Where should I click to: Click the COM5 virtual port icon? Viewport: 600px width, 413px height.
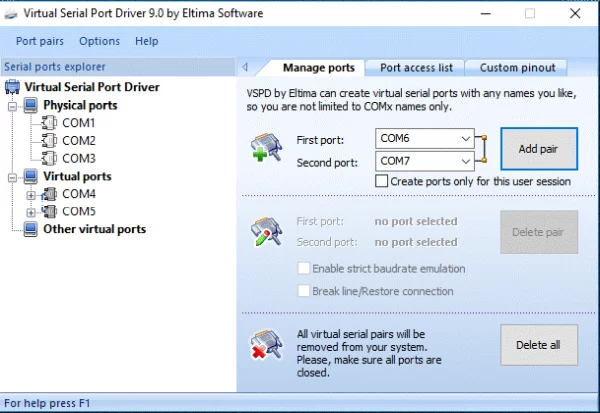click(49, 211)
